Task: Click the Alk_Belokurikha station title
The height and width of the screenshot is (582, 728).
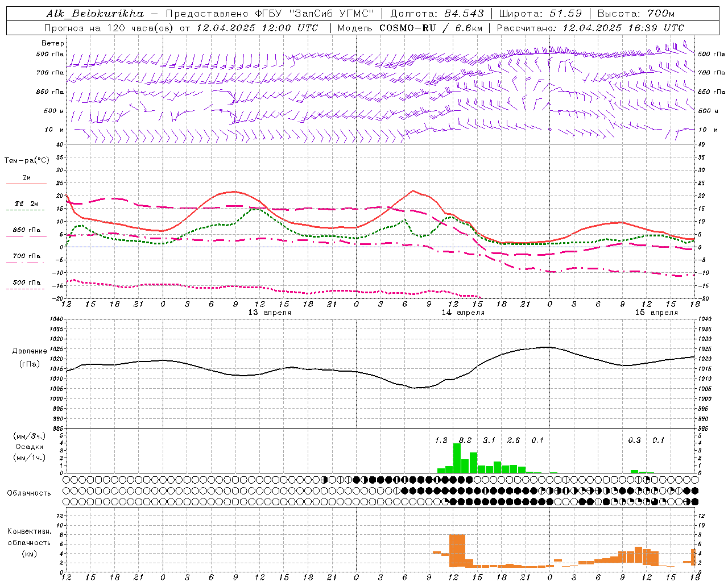Action: point(95,13)
